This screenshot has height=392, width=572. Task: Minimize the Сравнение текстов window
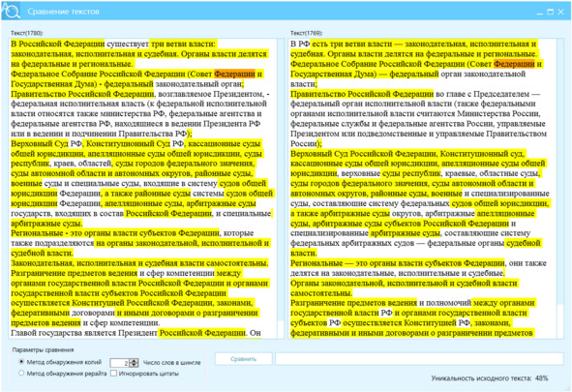(x=540, y=12)
